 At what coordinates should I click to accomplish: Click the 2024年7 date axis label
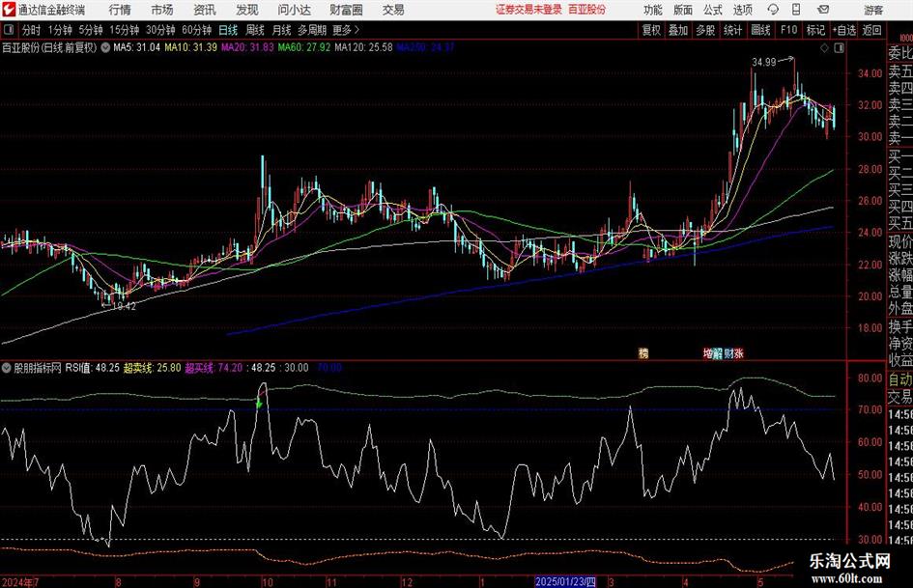pyautogui.click(x=20, y=582)
